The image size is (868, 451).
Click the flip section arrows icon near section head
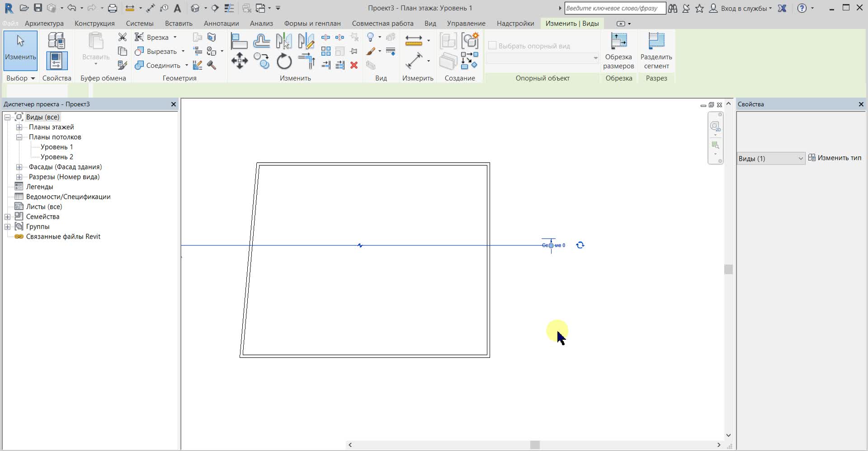580,245
